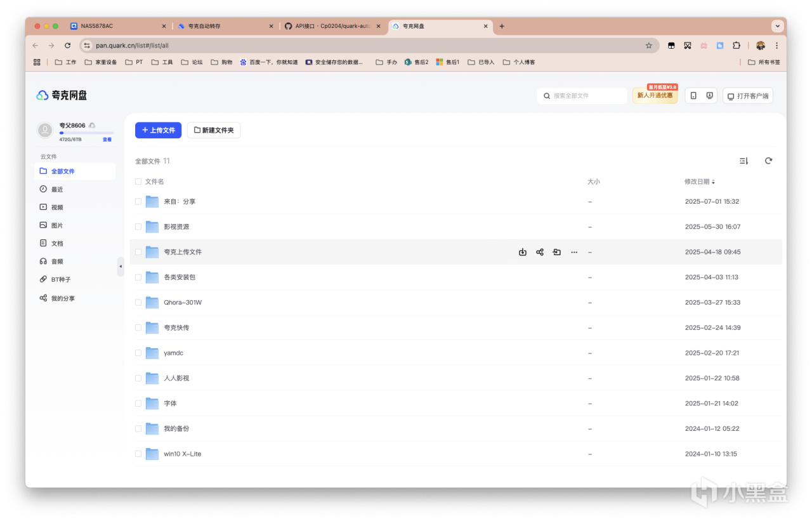Viewport: 812px width, 521px height.
Task: Click the 查看 storage link
Action: click(107, 140)
